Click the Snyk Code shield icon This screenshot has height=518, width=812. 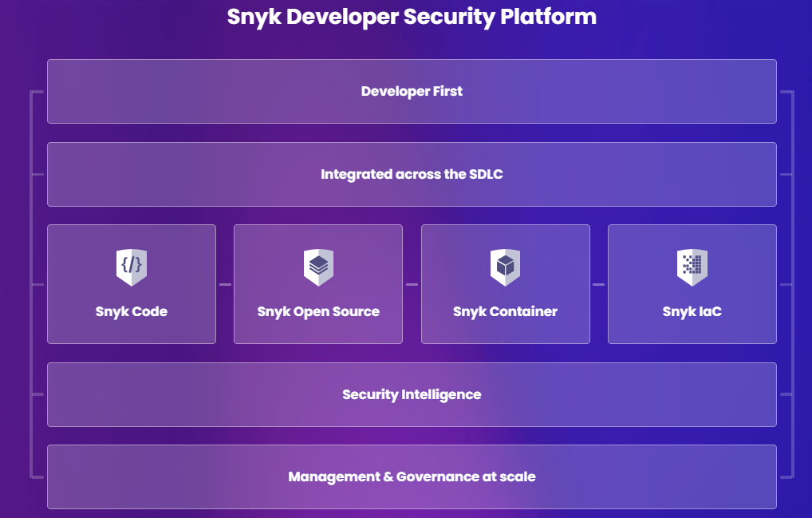(x=132, y=267)
